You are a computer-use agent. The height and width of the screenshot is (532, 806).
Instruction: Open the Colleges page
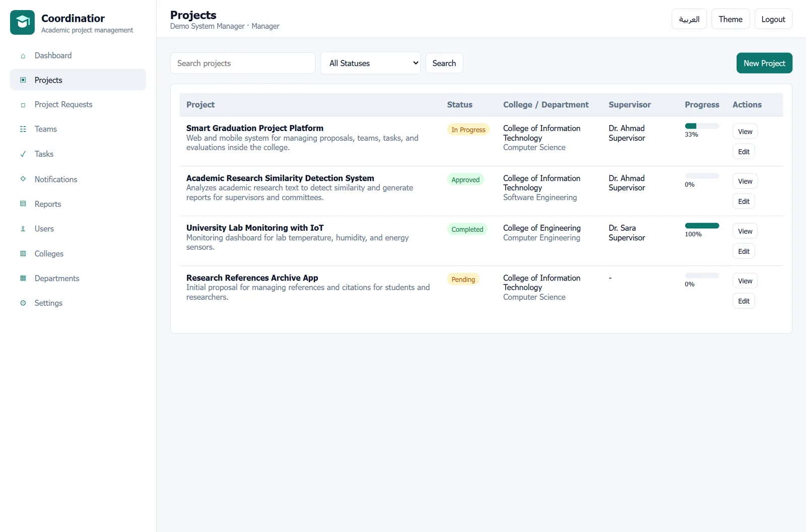(78, 253)
